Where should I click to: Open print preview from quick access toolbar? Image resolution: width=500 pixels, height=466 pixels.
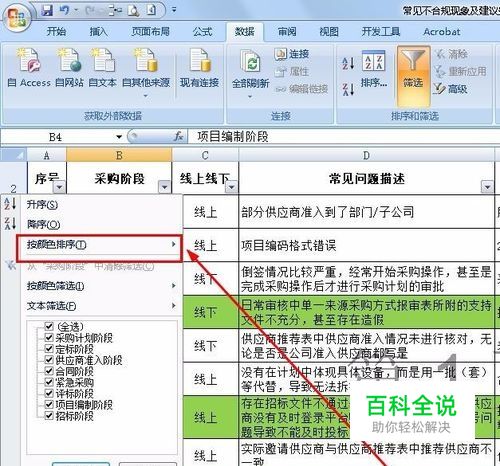click(x=133, y=11)
